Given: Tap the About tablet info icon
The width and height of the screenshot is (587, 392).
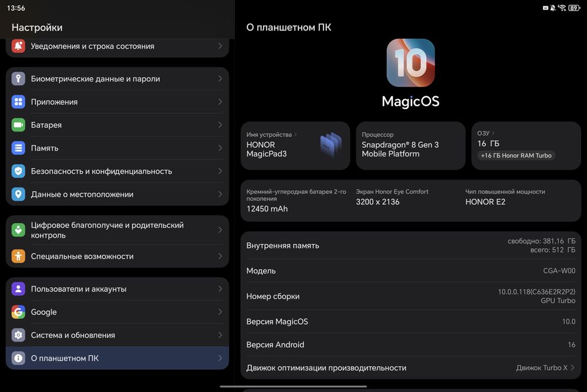Looking at the screenshot, I should tap(18, 359).
